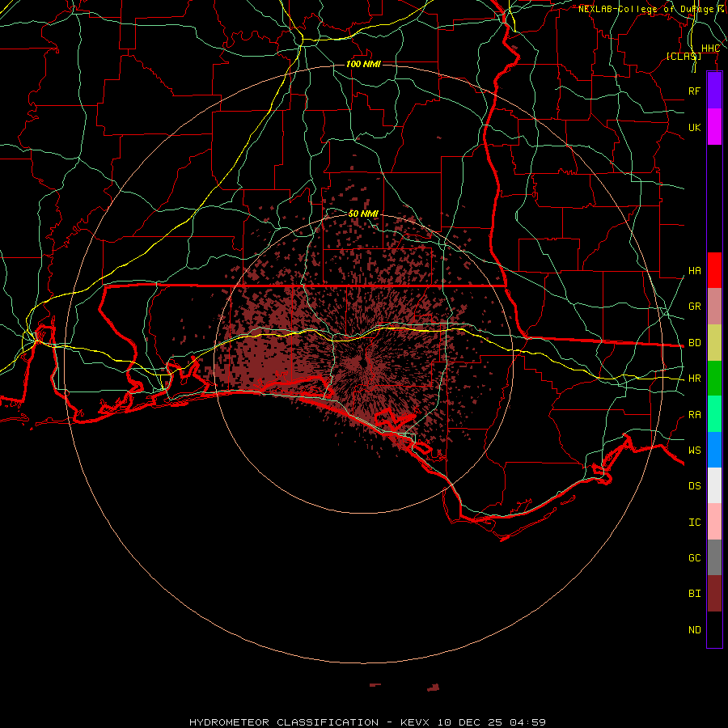Click the GR pink-tan color swatch
This screenshot has width=728, height=728.
714,307
